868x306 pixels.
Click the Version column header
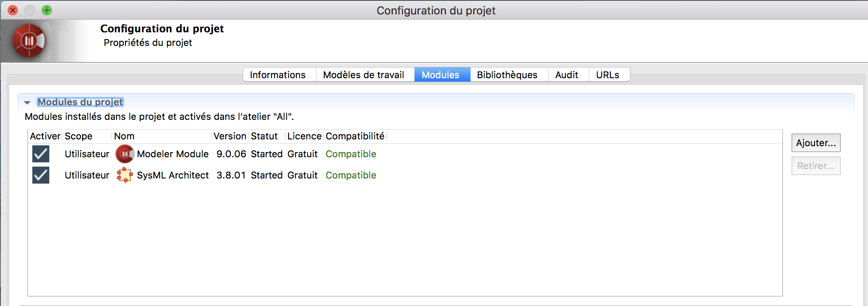230,136
